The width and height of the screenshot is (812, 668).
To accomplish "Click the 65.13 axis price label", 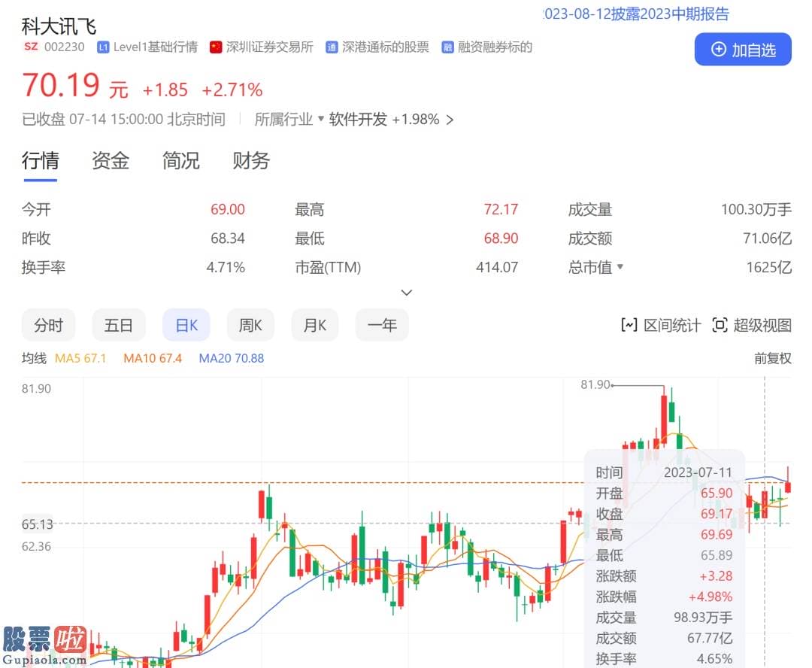I will (x=38, y=524).
